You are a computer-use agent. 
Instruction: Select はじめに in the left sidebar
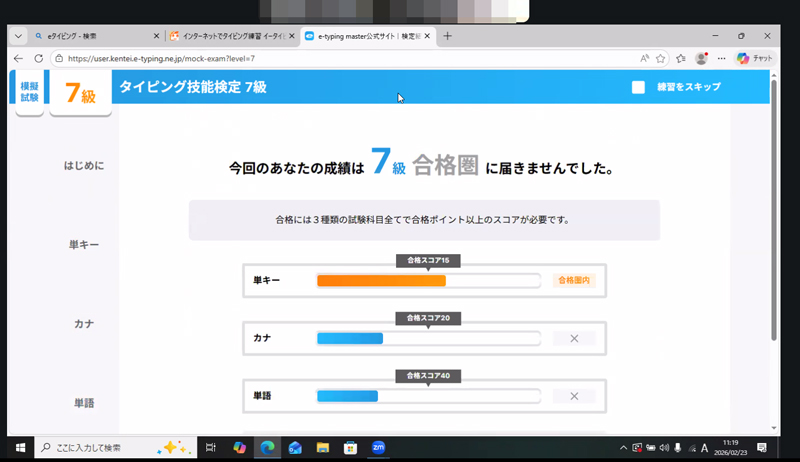tap(84, 165)
